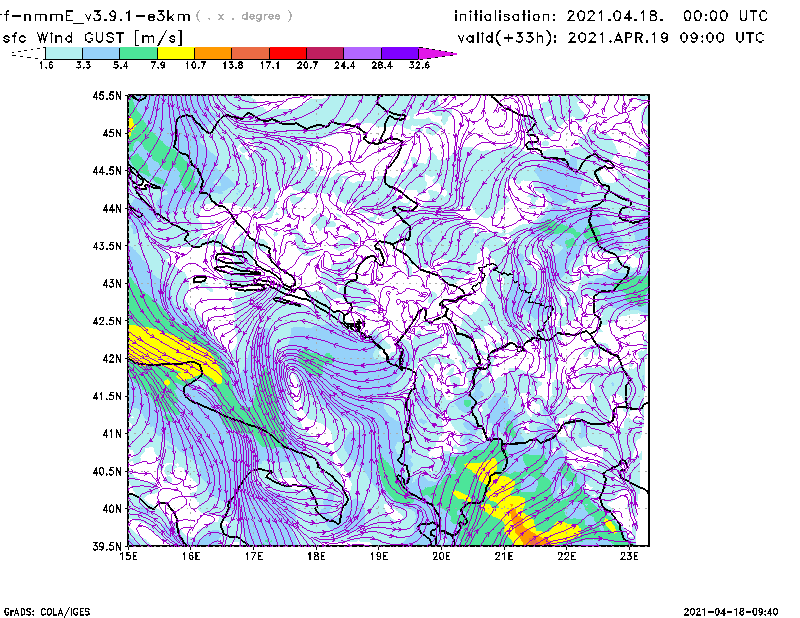
Task: Click the 45.5N latitude axis label
Action: coord(107,95)
